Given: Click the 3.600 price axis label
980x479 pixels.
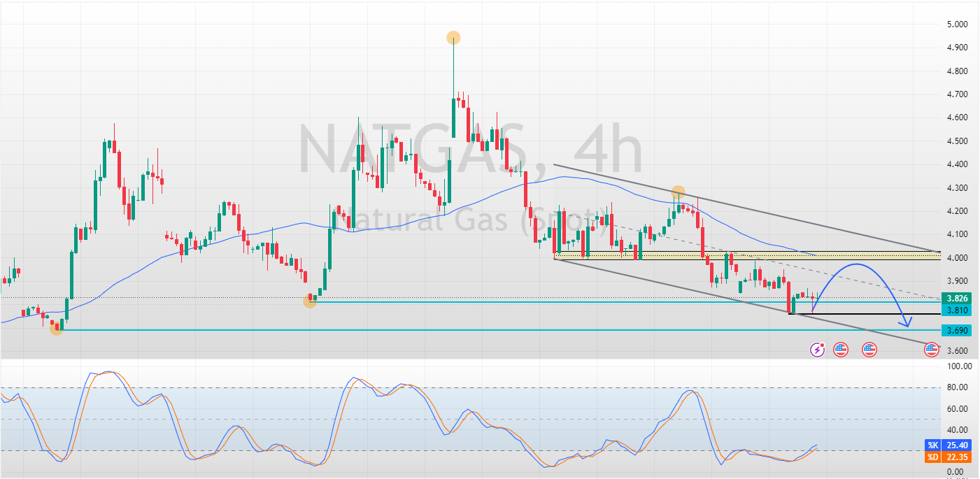Looking at the screenshot, I should point(958,351).
